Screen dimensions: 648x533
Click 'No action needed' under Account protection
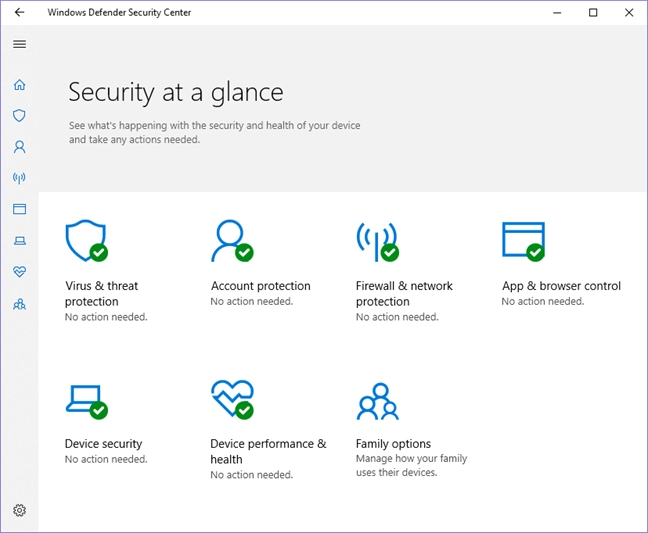(251, 302)
